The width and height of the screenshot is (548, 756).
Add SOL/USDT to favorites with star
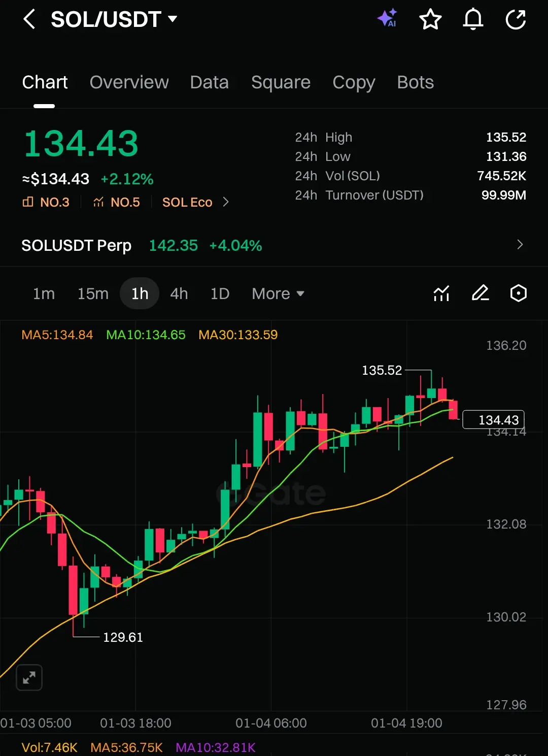pos(430,19)
